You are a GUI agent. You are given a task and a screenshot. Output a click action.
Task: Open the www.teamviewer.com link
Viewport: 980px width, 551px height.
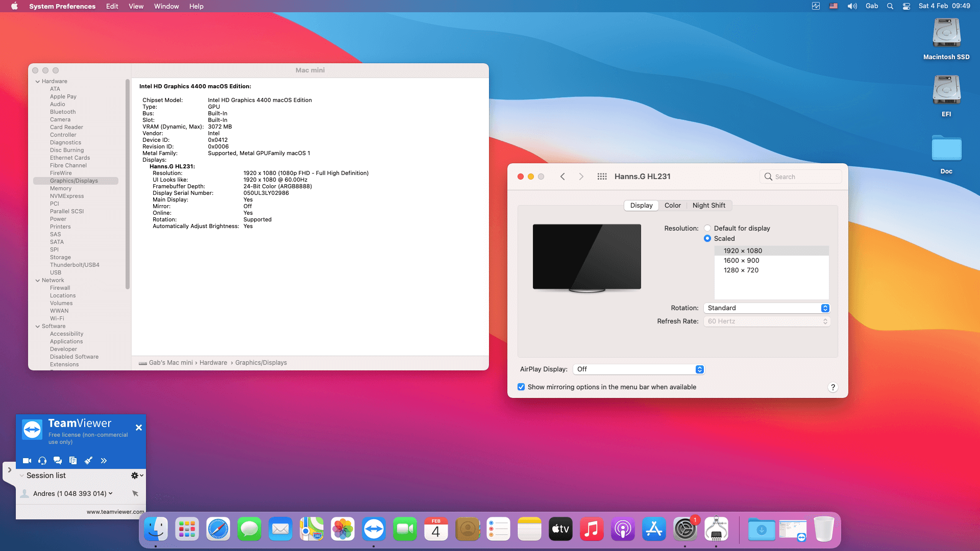pos(114,511)
